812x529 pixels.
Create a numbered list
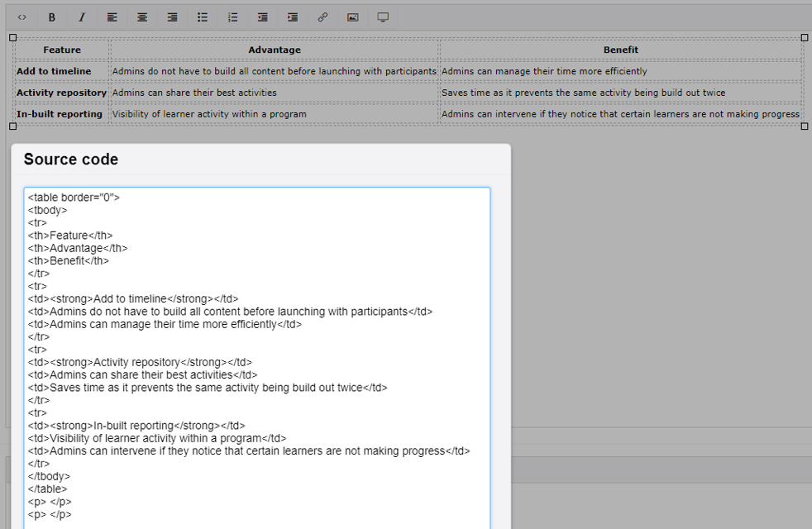click(232, 17)
